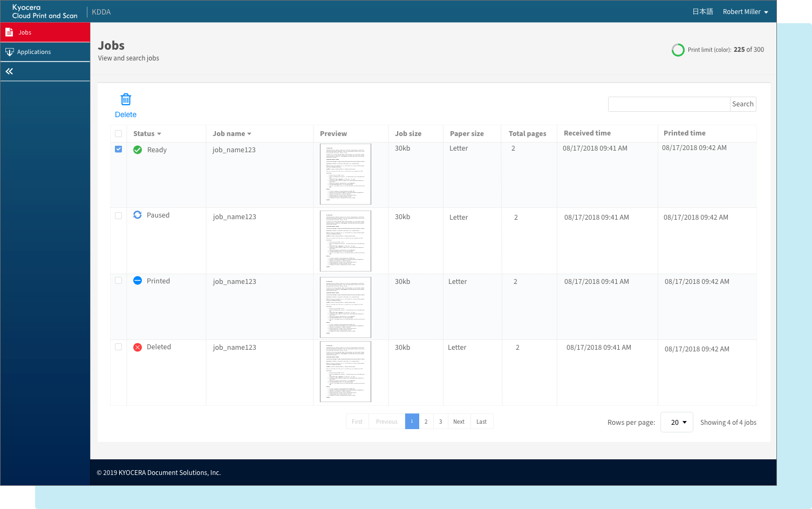Image resolution: width=812 pixels, height=509 pixels.
Task: Click the Received time column header
Action: 587,133
